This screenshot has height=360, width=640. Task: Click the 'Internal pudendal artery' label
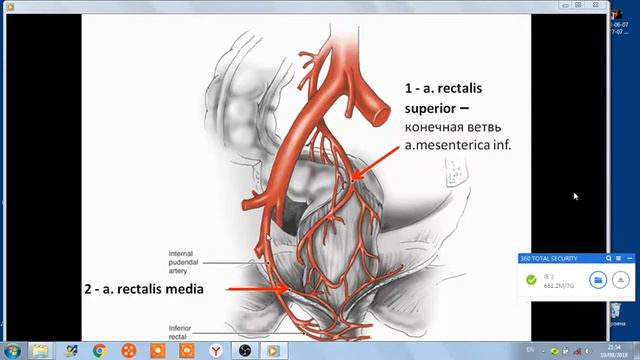[183, 262]
